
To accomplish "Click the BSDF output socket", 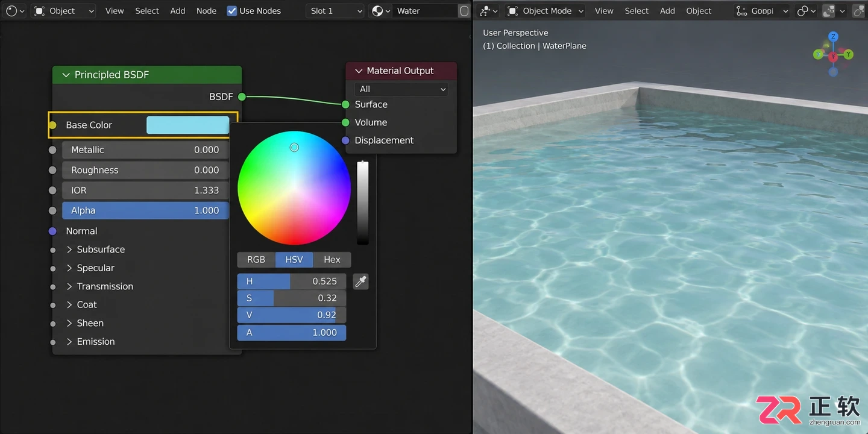I will pos(242,96).
